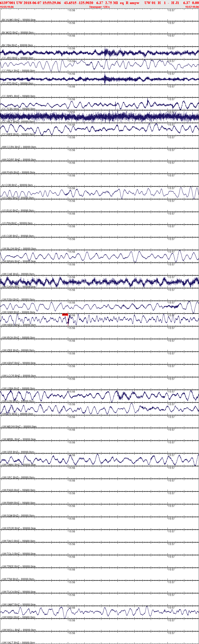Viewport: 199px width, 644px height.
Task: Click the red iPc1 pick marker flag
Action: (65, 315)
